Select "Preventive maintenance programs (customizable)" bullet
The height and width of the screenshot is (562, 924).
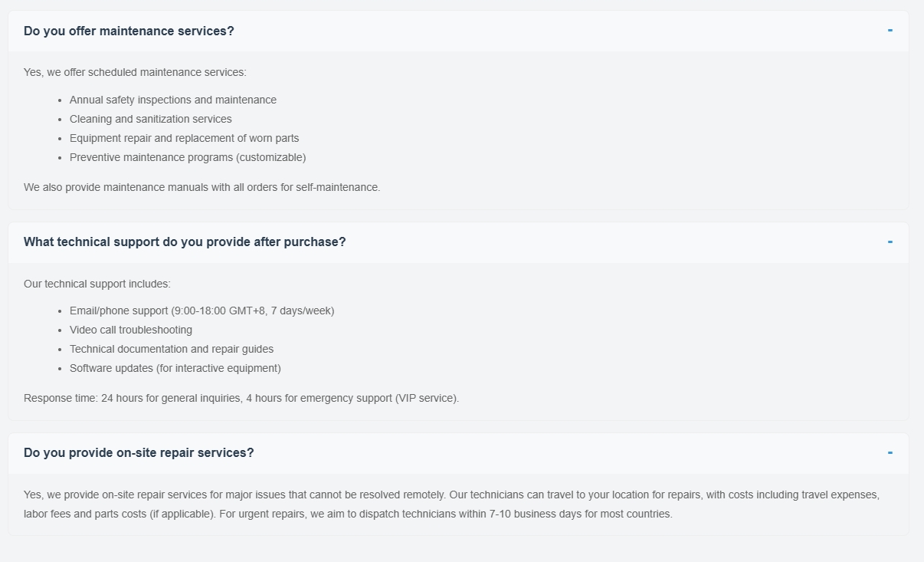188,157
